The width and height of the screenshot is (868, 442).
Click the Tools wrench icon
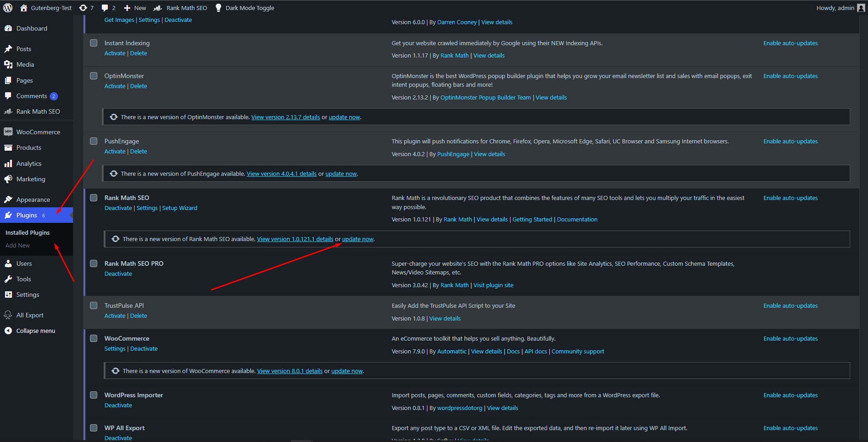point(8,279)
